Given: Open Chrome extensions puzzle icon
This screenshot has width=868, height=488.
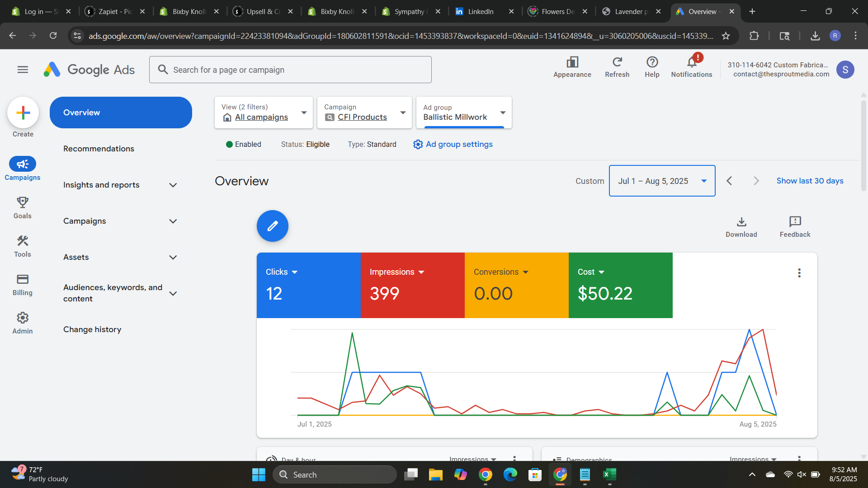Looking at the screenshot, I should [x=754, y=36].
